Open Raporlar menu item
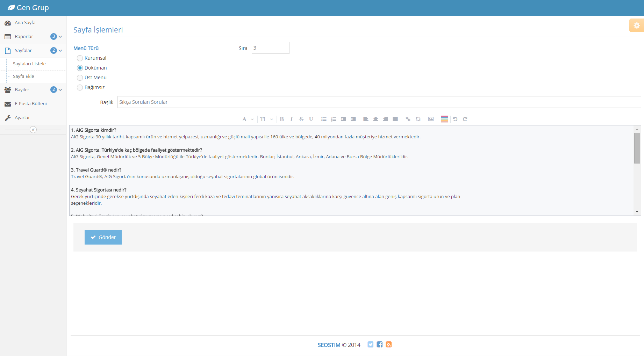 [x=33, y=37]
